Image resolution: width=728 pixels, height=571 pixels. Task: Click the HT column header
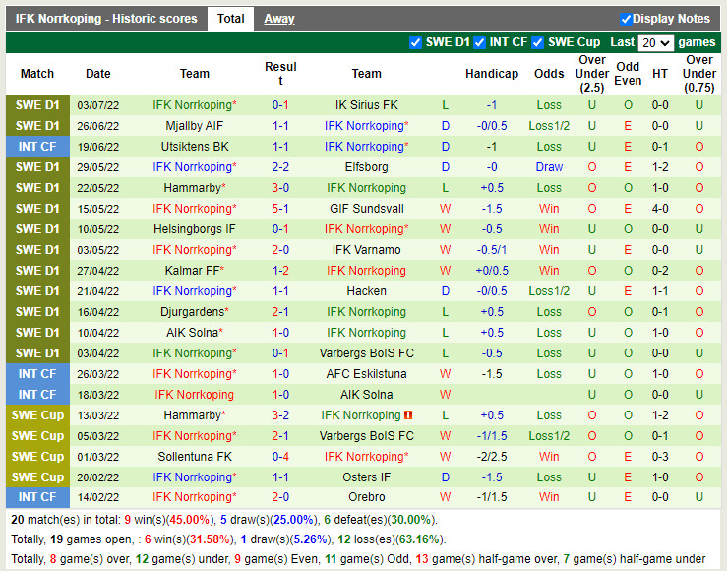[x=660, y=74]
